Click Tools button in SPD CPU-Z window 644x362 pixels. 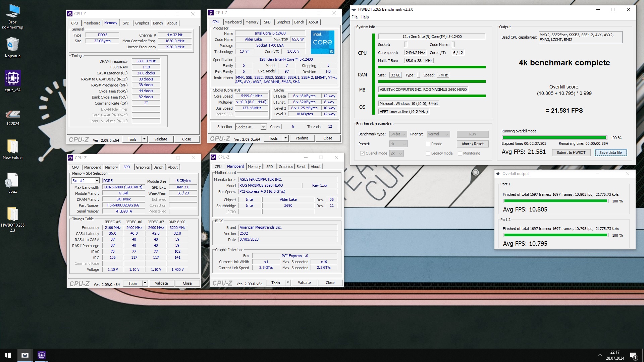click(x=133, y=283)
